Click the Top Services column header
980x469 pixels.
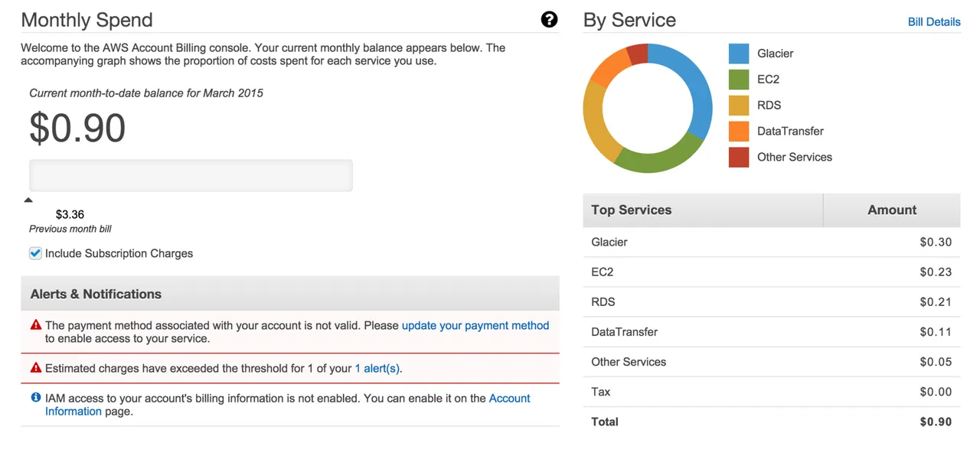(703, 210)
